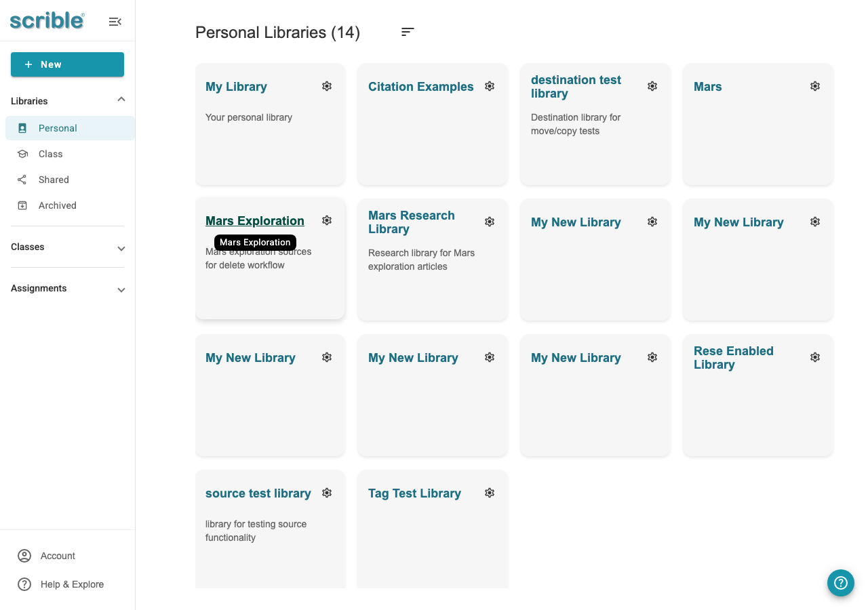This screenshot has width=868, height=610.
Task: Collapse the sidebar using menu icon
Action: 115,22
